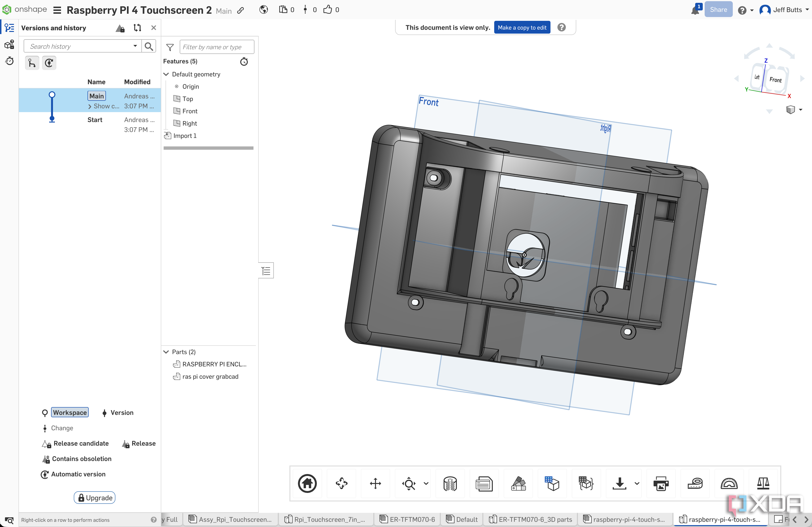
Task: Open the properties sheet icon
Action: point(484,484)
